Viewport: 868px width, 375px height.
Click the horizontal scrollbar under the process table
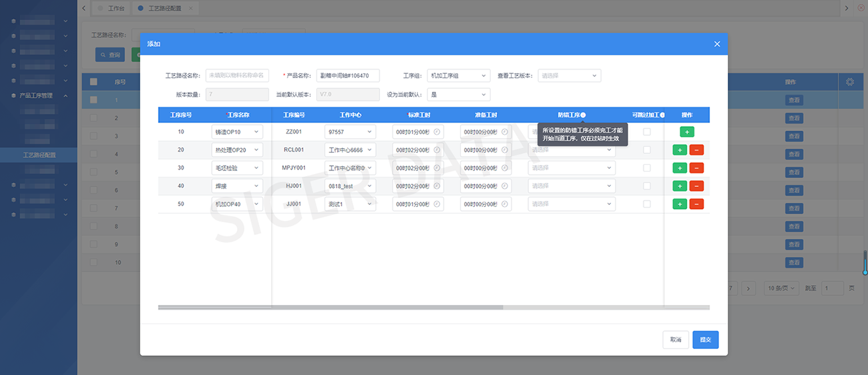(x=331, y=308)
